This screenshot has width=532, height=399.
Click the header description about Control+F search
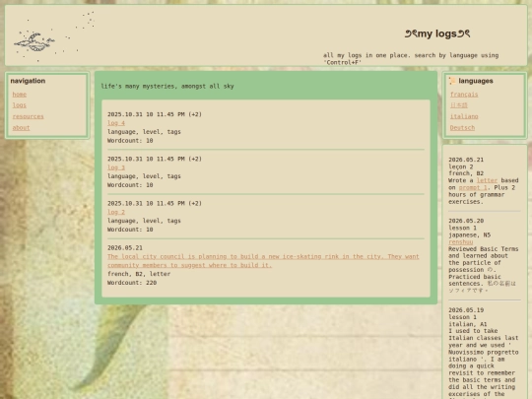(x=411, y=59)
